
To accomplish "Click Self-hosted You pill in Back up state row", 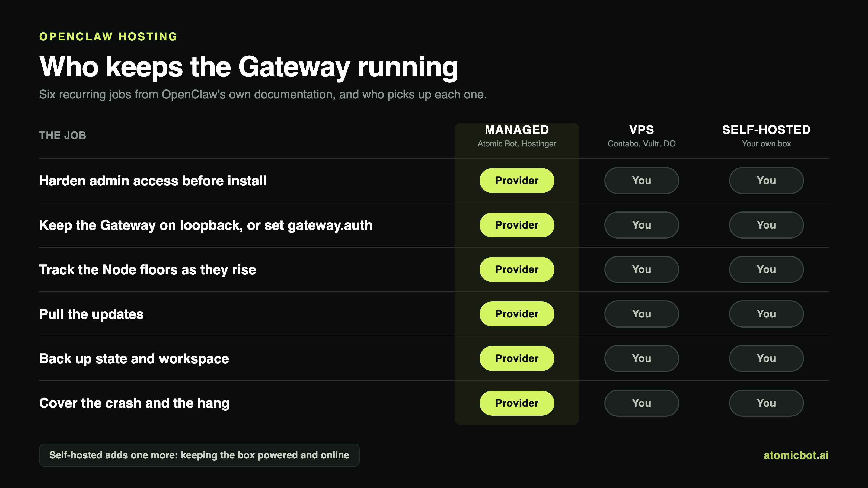I will coord(766,358).
